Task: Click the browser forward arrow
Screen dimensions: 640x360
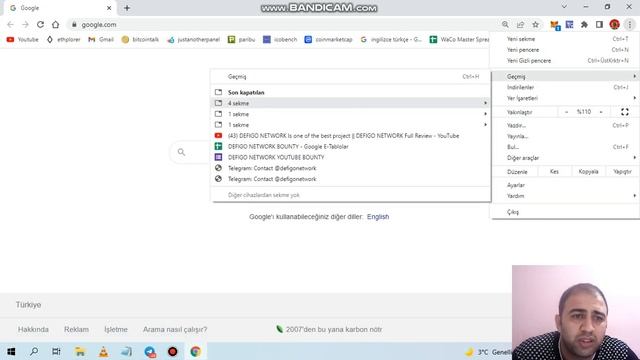Action: [x=25, y=24]
